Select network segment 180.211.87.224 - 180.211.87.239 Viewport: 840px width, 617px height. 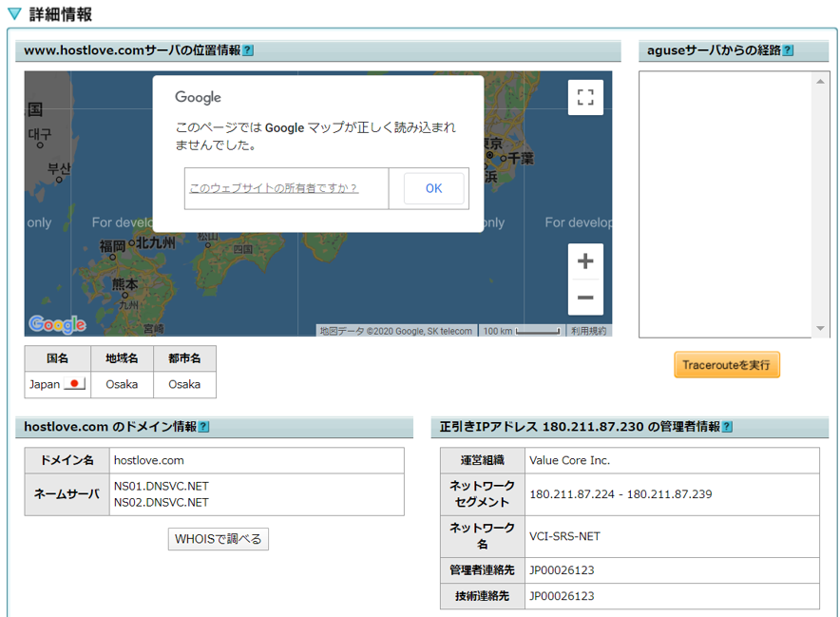pos(620,494)
